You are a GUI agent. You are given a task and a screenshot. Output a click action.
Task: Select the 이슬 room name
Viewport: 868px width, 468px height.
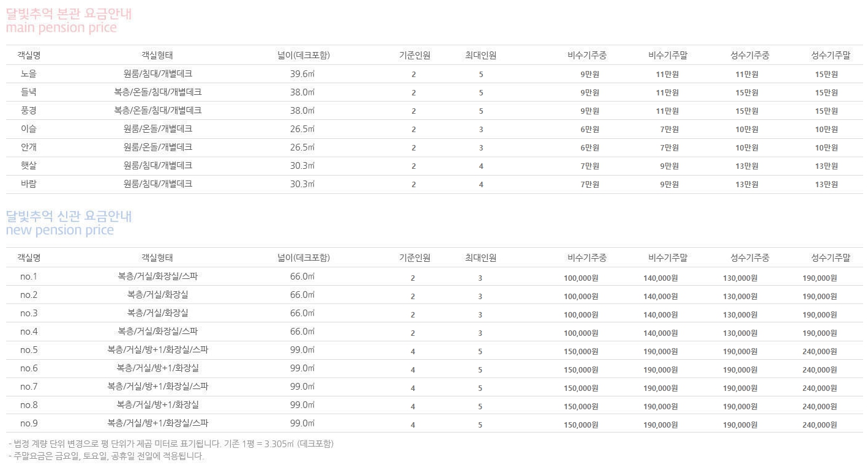coord(29,129)
